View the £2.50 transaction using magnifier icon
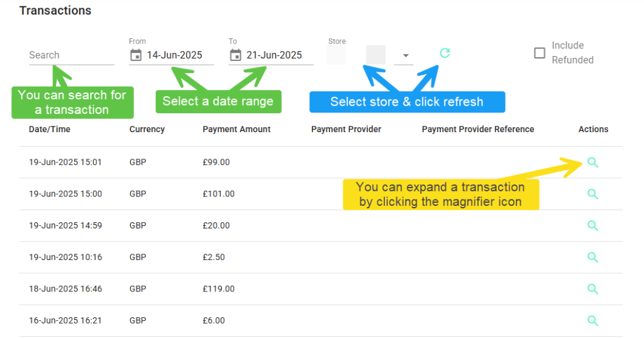Viewport: 644px width, 338px height. click(x=592, y=257)
